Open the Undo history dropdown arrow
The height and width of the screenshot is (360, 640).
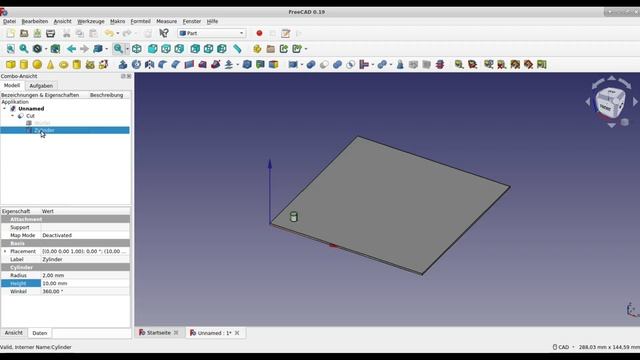(118, 33)
